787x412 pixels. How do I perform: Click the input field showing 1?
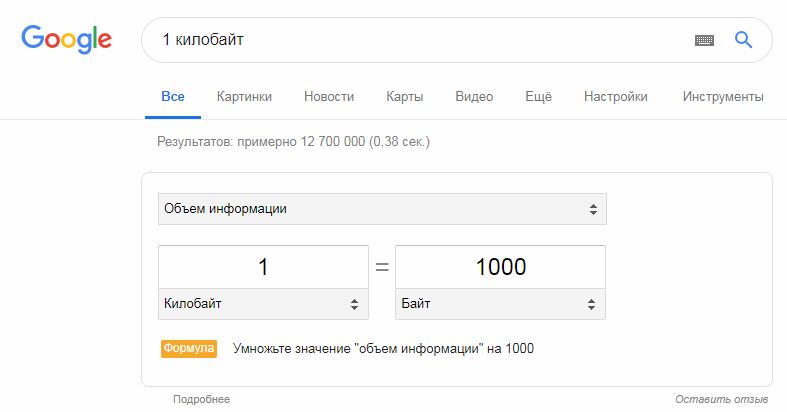point(263,267)
